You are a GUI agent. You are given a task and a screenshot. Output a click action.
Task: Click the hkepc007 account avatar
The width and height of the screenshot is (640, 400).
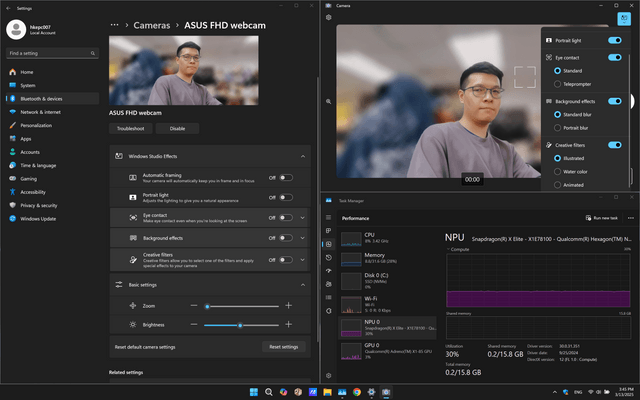click(16, 29)
